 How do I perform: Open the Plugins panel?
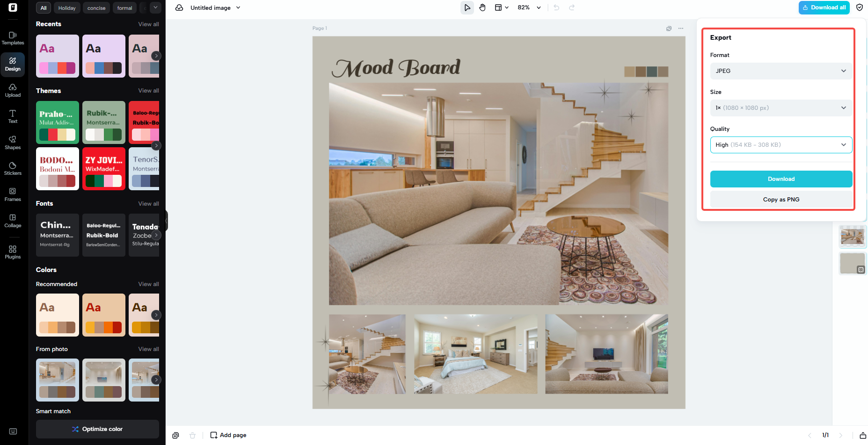(13, 252)
